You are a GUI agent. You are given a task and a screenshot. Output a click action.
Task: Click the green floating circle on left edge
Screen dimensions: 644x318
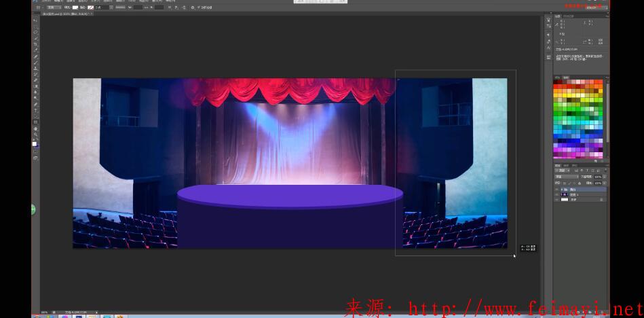coord(33,210)
